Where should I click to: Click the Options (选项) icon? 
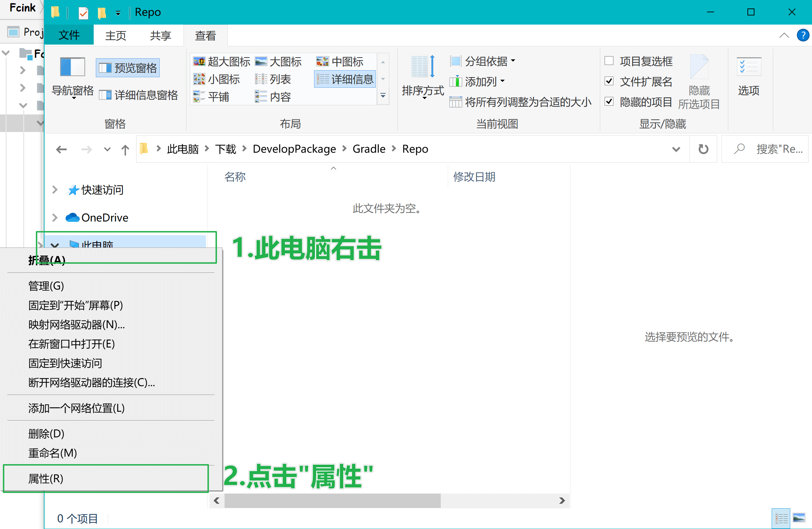point(748,67)
